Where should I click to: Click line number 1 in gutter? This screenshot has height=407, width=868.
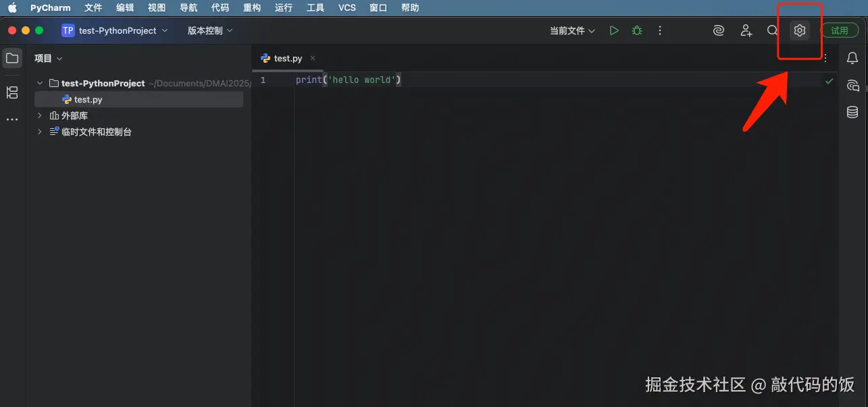coord(263,80)
